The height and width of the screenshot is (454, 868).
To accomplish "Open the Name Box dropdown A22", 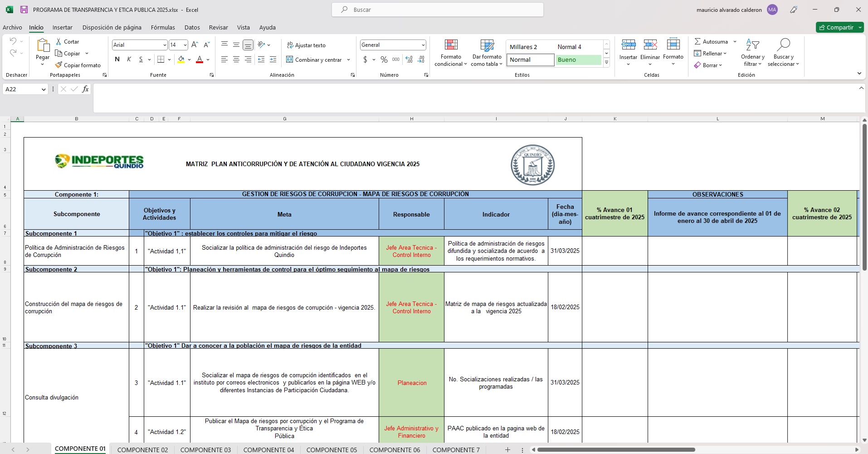I will [x=44, y=89].
